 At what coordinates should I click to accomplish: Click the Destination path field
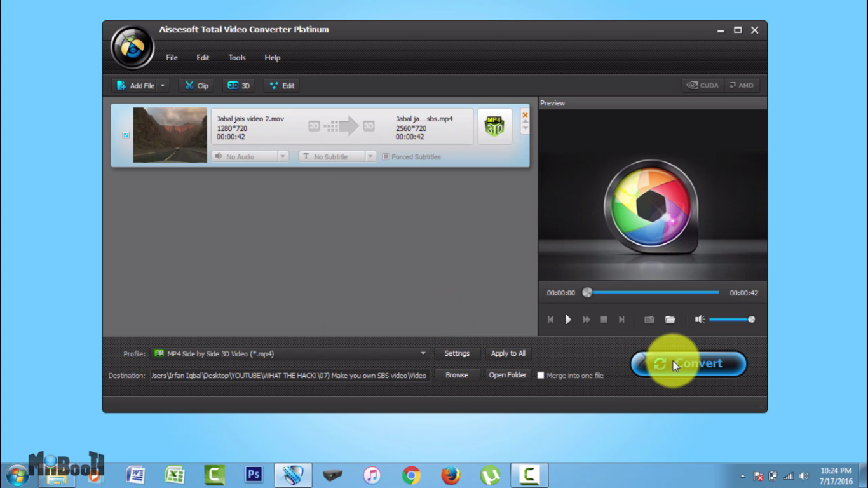point(290,376)
